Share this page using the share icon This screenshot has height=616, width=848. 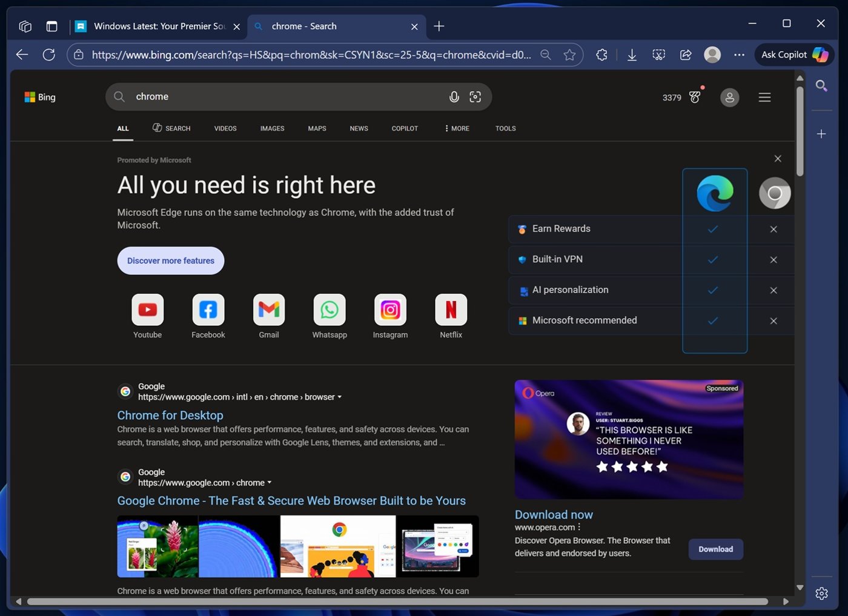(x=685, y=55)
